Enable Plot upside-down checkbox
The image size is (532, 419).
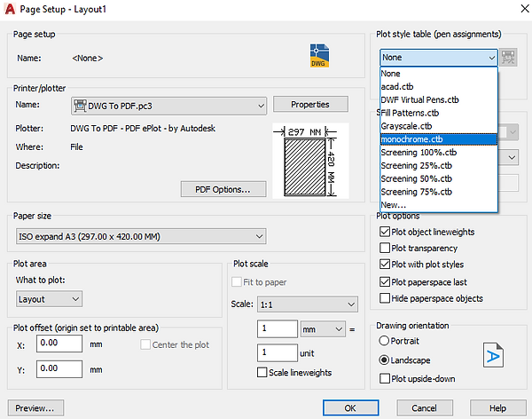pos(385,378)
